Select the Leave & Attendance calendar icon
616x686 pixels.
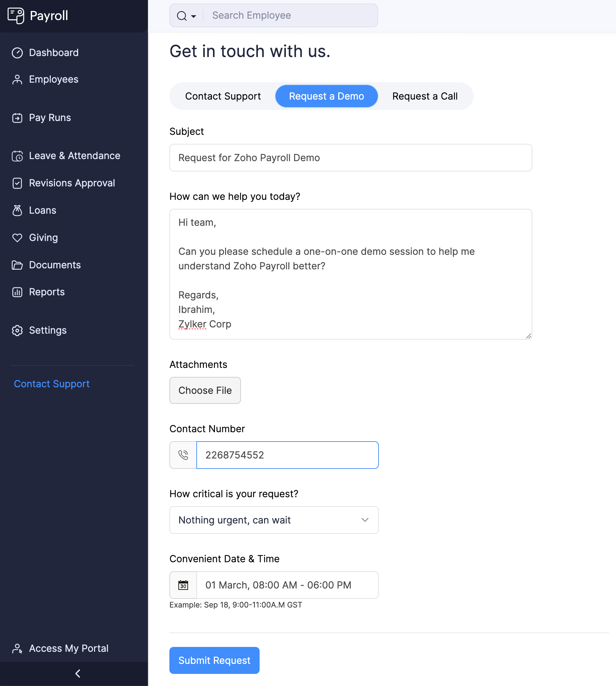pos(18,156)
